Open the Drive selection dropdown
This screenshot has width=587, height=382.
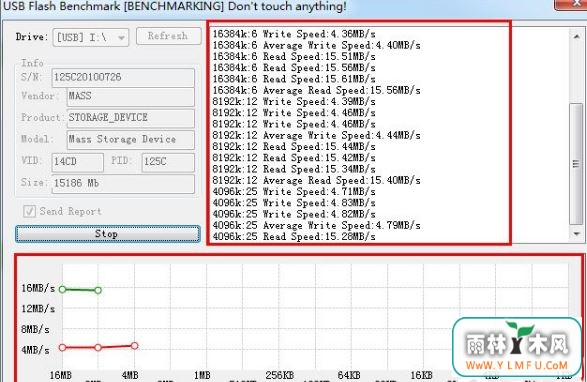pos(91,37)
